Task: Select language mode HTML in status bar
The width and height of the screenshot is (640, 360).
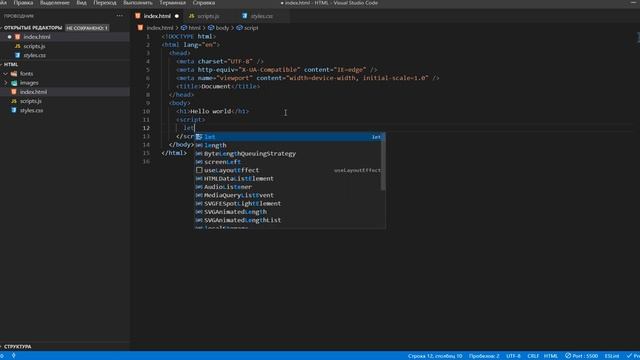Action: 551,356
